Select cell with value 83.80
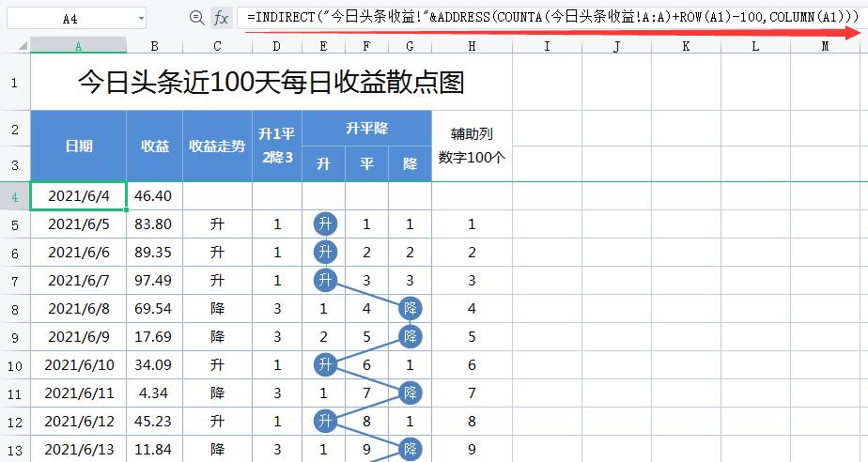The image size is (868, 462). pyautogui.click(x=154, y=224)
